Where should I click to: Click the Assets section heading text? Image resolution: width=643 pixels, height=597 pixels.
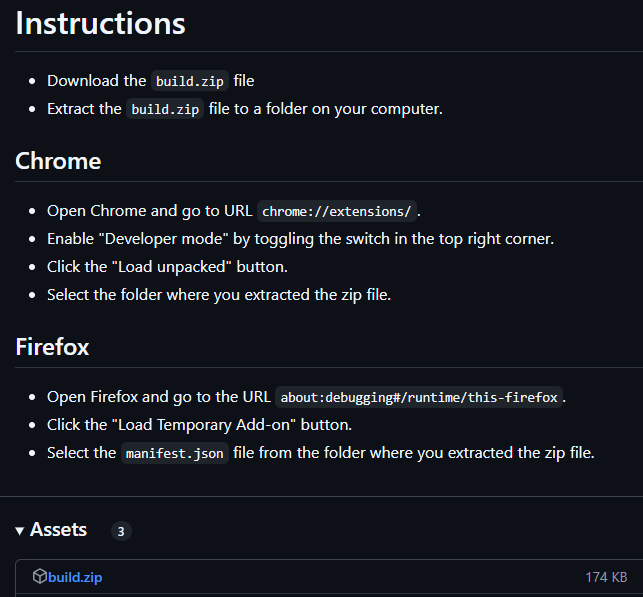tap(59, 530)
